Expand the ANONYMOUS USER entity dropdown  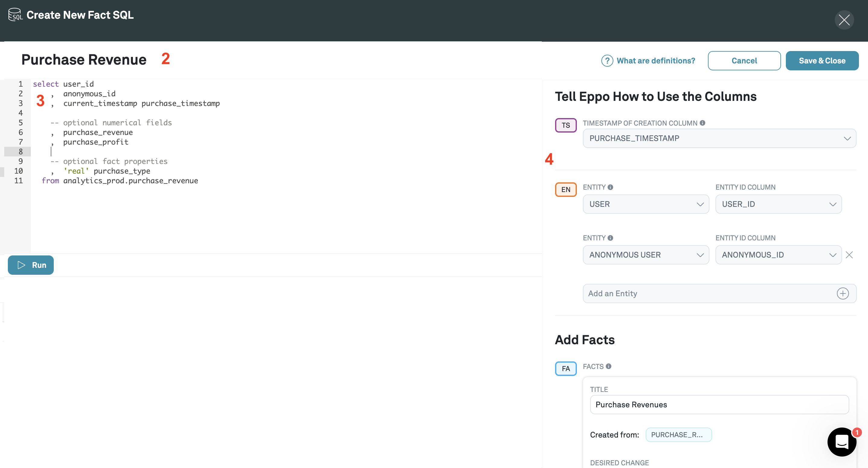(646, 255)
